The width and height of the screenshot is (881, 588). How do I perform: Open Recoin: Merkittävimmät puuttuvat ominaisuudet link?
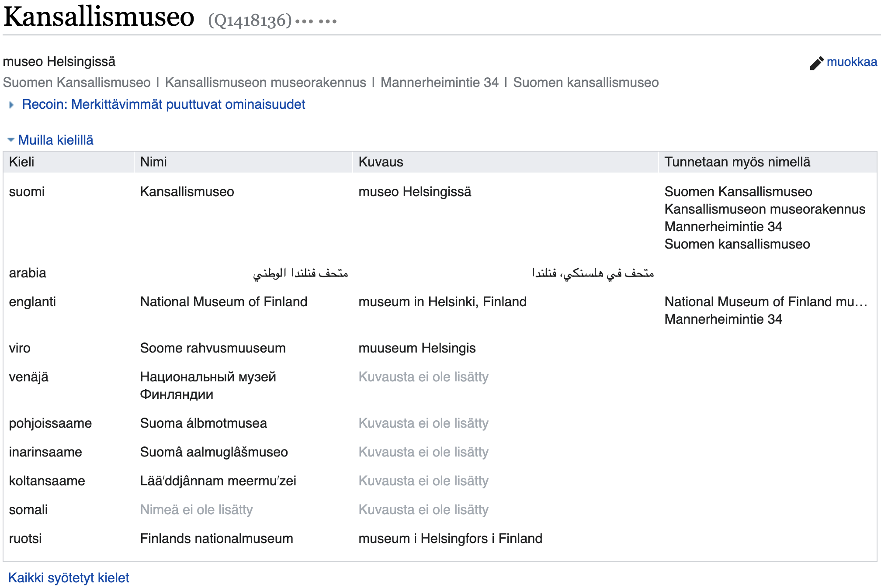click(163, 104)
